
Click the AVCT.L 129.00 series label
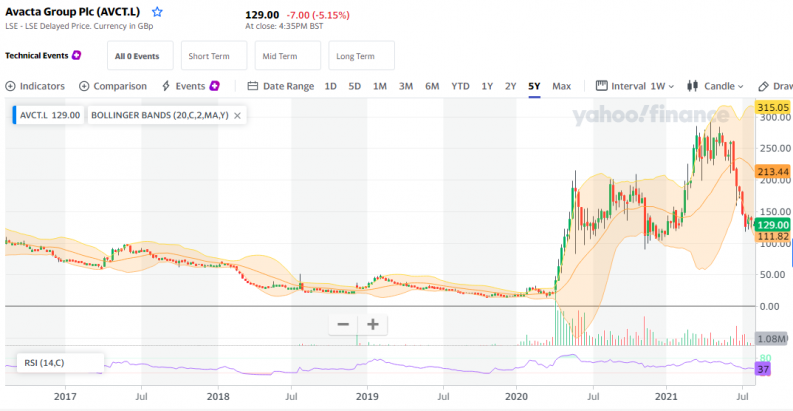50,115
